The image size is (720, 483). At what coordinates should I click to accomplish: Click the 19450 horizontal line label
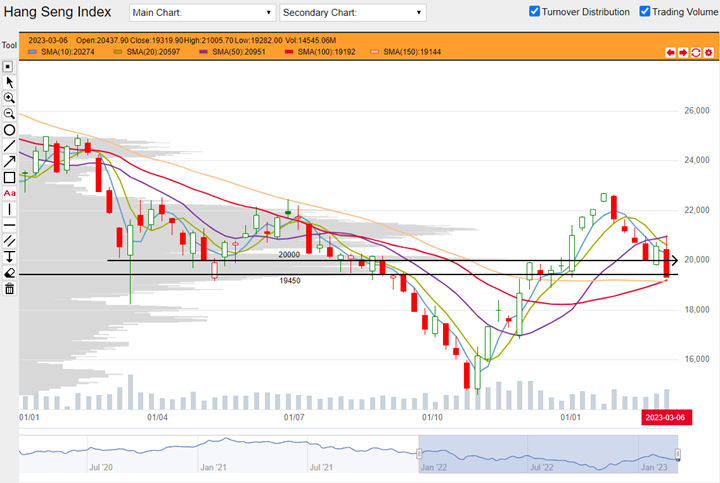290,281
